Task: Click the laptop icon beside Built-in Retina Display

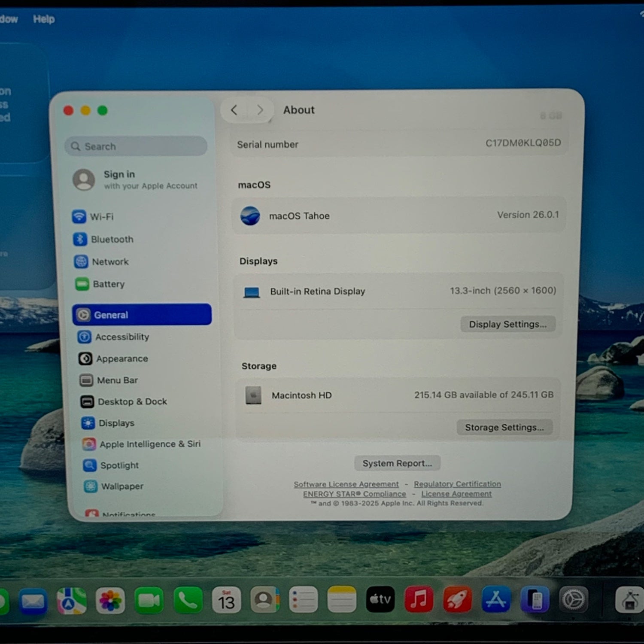Action: pos(252,293)
